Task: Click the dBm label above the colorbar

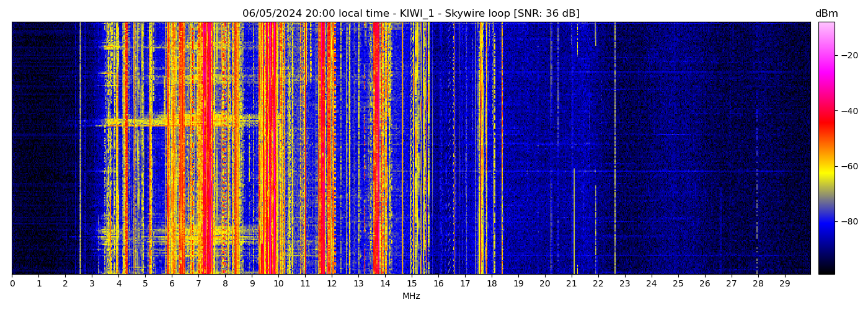Action: [826, 14]
